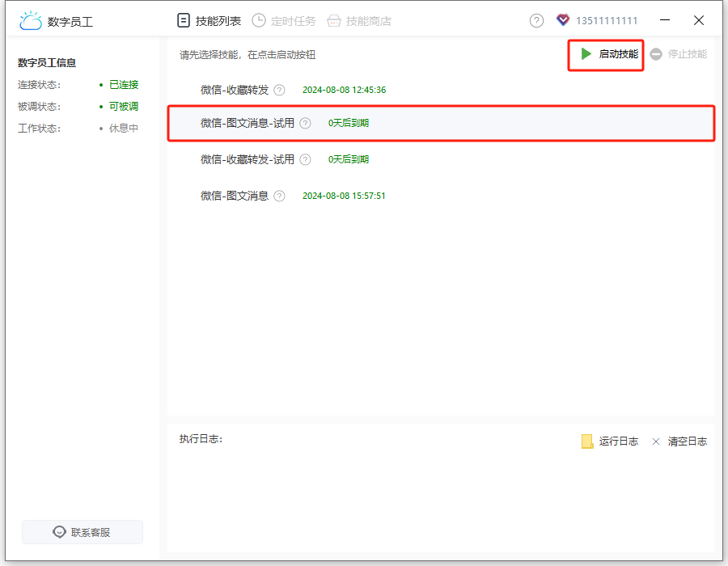This screenshot has width=728, height=566.
Task: Click the VIP diamond badge icon
Action: coord(563,20)
